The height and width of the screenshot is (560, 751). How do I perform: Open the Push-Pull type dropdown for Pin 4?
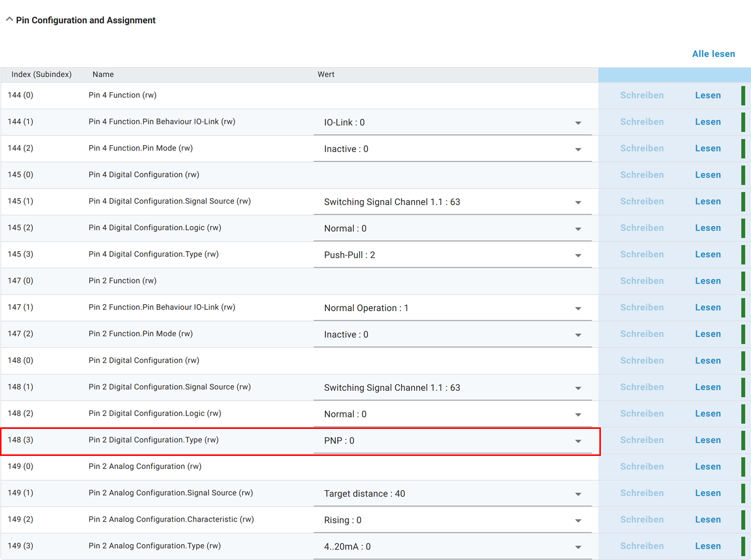[x=578, y=255]
